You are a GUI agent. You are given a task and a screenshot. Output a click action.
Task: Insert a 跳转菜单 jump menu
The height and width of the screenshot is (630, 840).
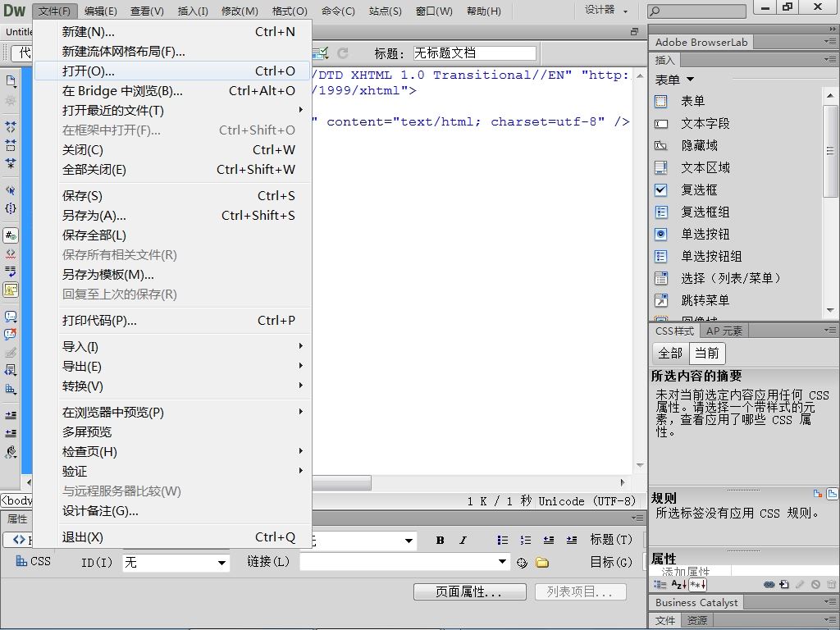692,300
